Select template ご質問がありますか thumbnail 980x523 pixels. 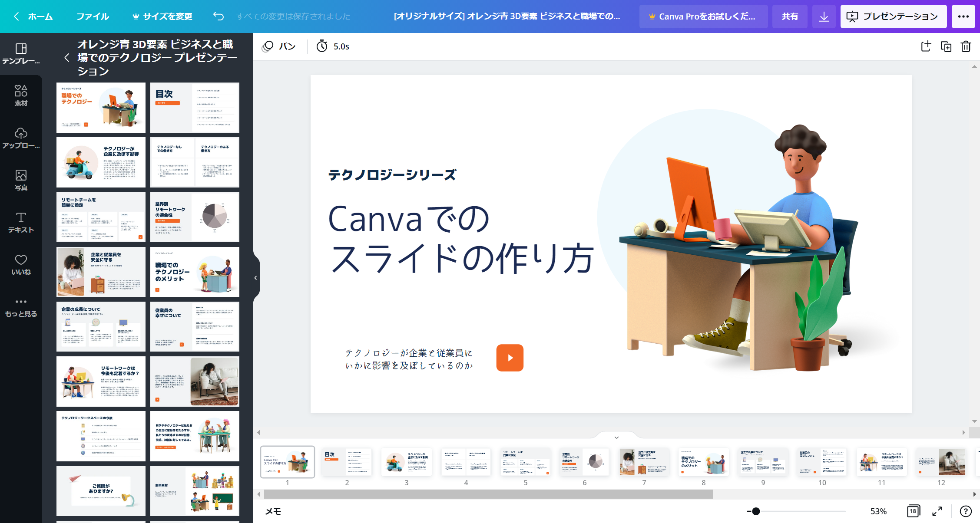click(101, 491)
